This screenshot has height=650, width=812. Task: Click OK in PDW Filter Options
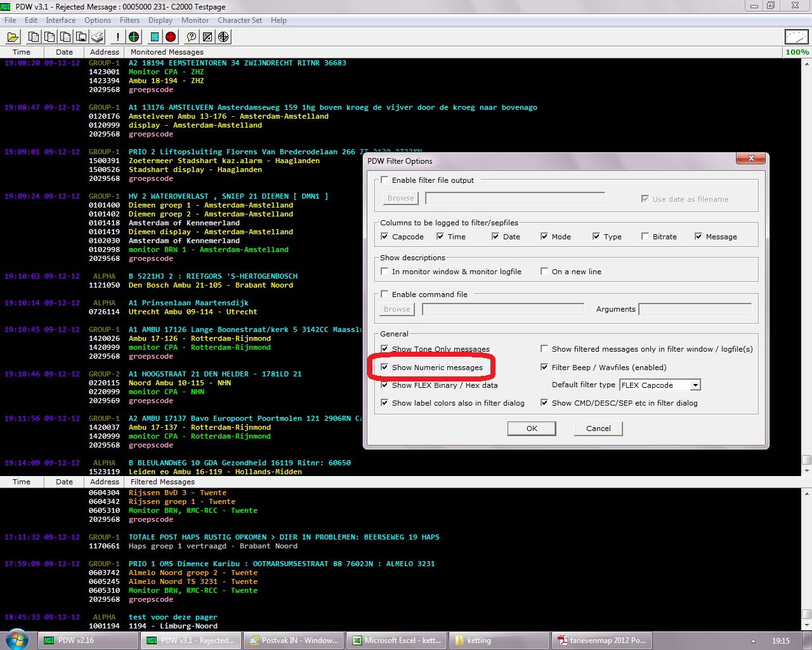pyautogui.click(x=532, y=428)
